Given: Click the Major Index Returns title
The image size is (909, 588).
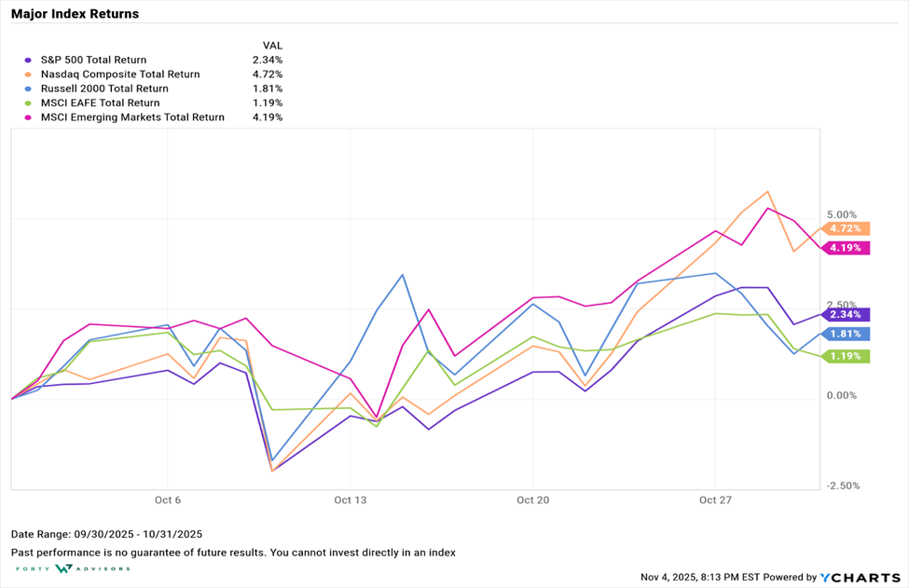Looking at the screenshot, I should pos(75,14).
